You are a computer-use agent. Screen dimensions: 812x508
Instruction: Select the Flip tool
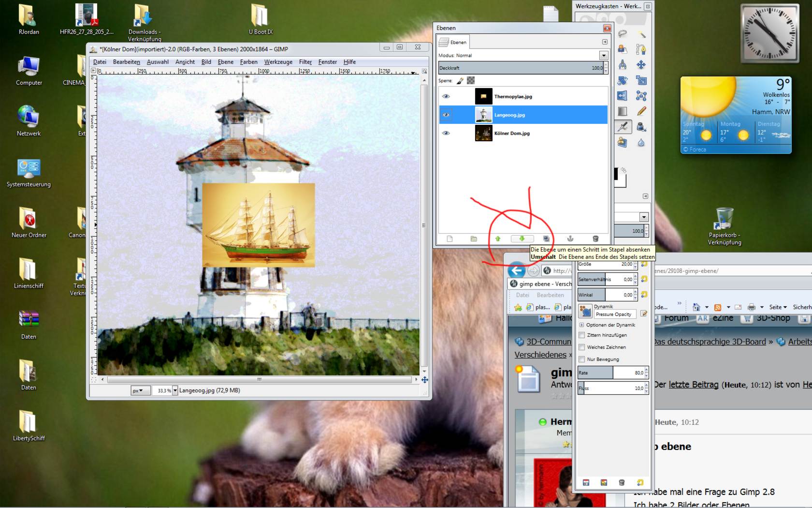(x=623, y=96)
